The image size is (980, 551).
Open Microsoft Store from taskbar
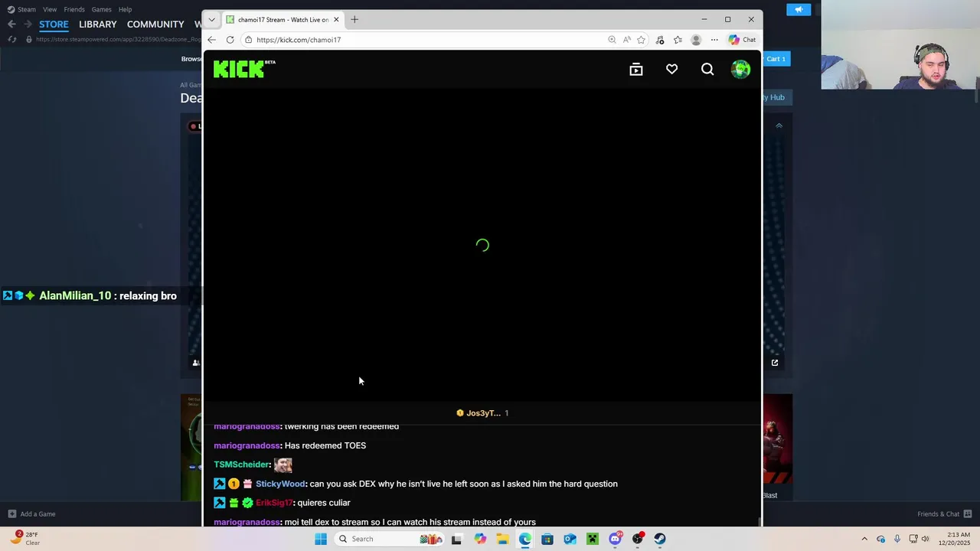(547, 539)
